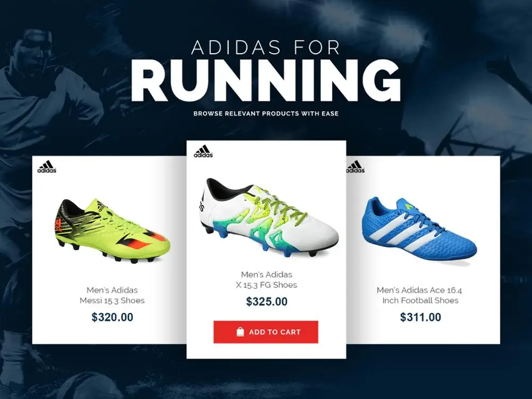Click the Browse relevant products with ease tagline
Screen dimensions: 532x399
266,113
